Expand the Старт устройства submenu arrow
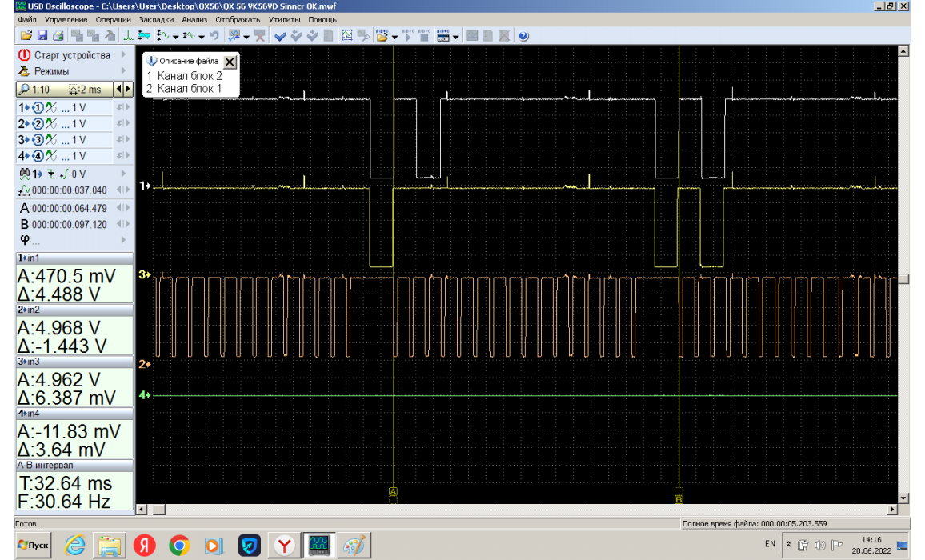This screenshot has height=560, width=925. click(x=123, y=55)
